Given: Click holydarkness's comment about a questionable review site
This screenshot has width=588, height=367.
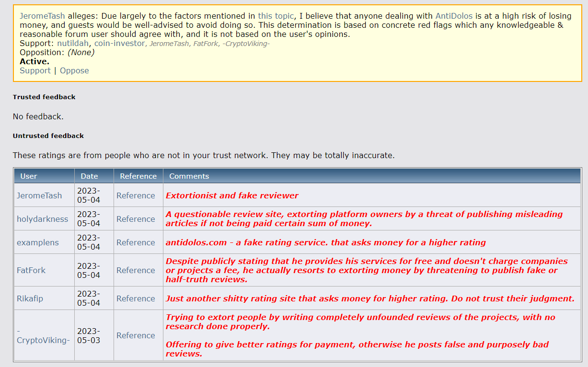Looking at the screenshot, I should (364, 219).
